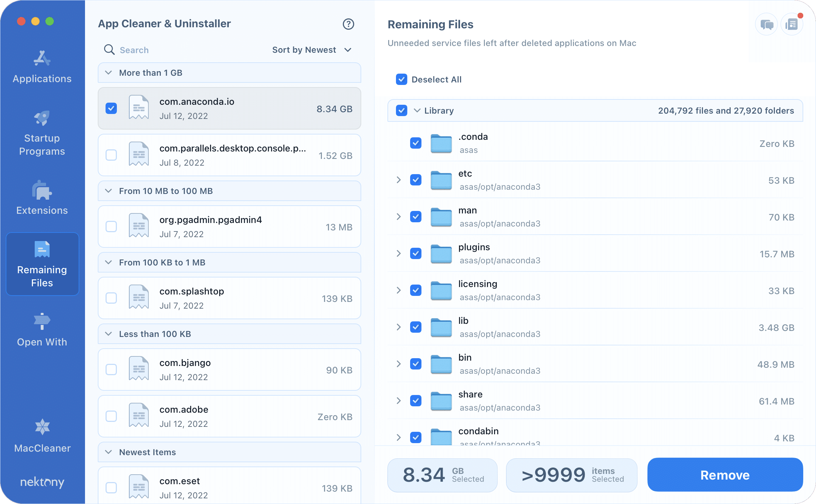
Task: Collapse the More than 1 GB group
Action: (109, 73)
